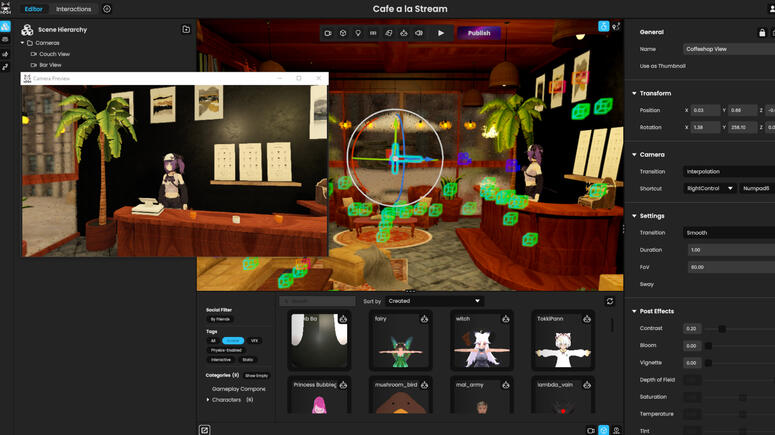Screen dimensions: 775x435
Task: Toggle the By Friends social filter
Action: [220, 319]
